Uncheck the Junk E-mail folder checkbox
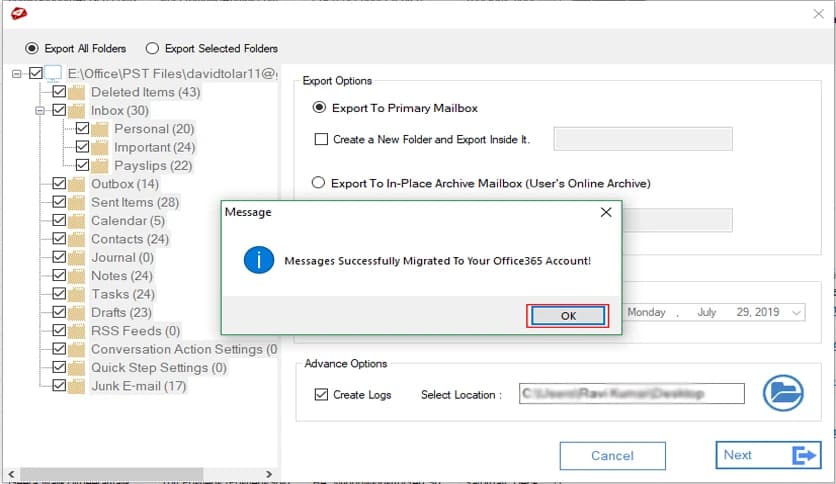Screen dimensions: 836x484 coord(59,385)
